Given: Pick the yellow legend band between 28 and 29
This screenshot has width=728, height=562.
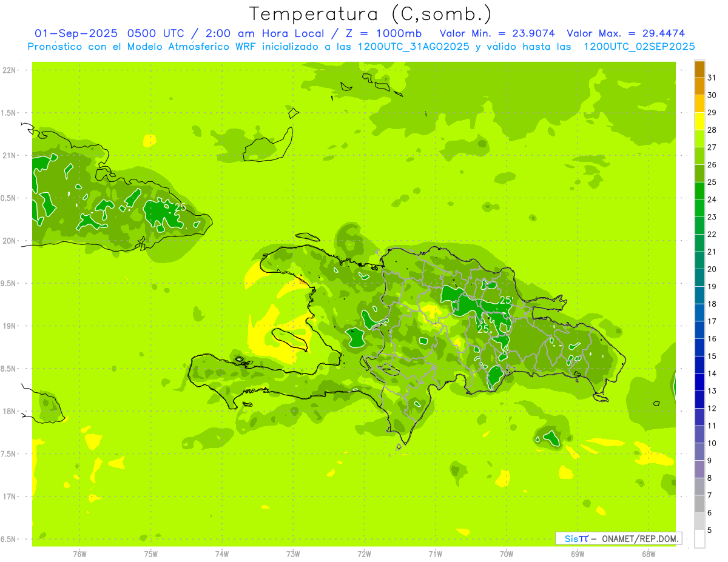Looking at the screenshot, I should click(x=699, y=121).
